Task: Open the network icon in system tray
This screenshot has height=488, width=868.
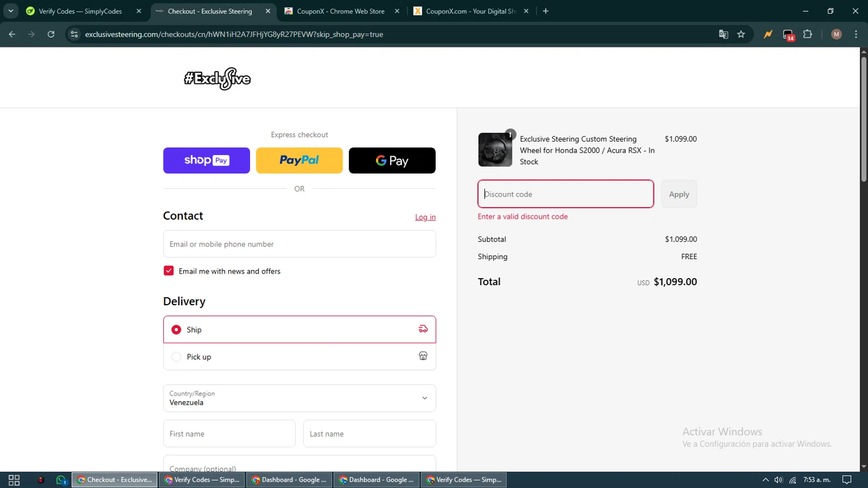Action: (793, 480)
